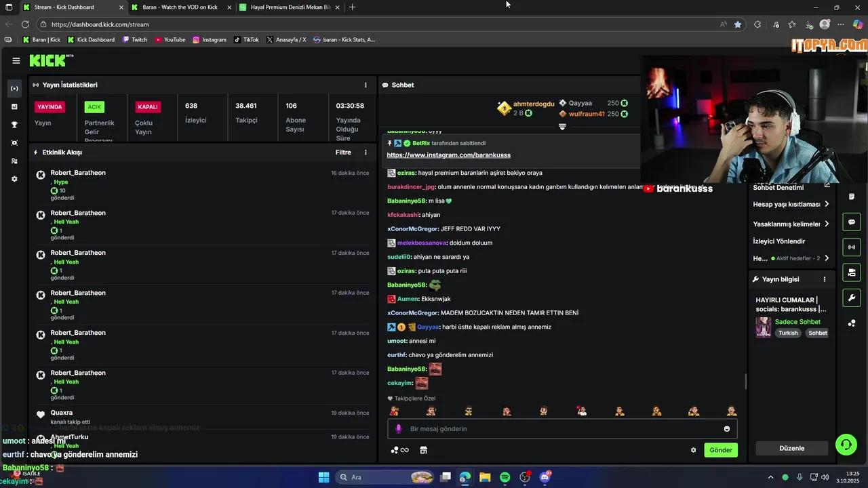Click the browser address bar

coord(380,24)
